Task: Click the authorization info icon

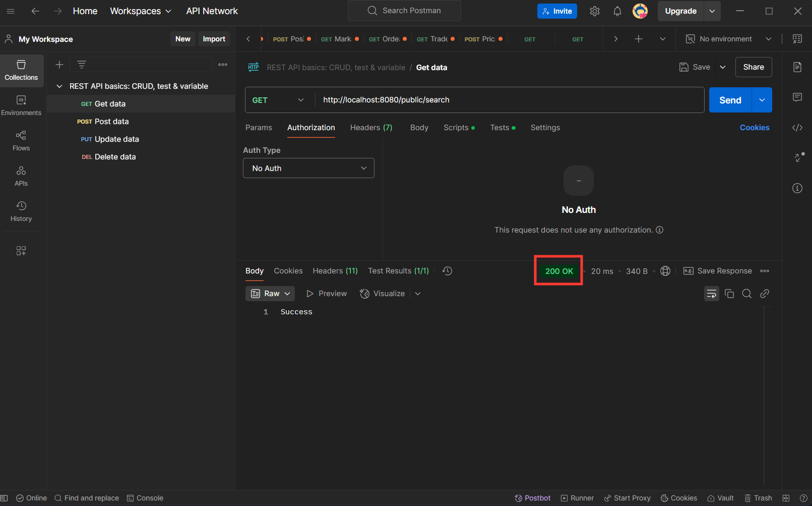Action: coord(659,230)
